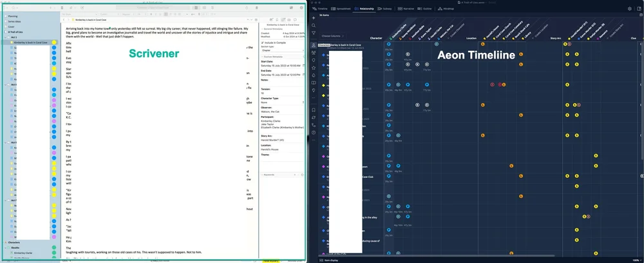Select the star icon in Aeon sidebar
Screen dimensions: 644x263
pos(314,68)
